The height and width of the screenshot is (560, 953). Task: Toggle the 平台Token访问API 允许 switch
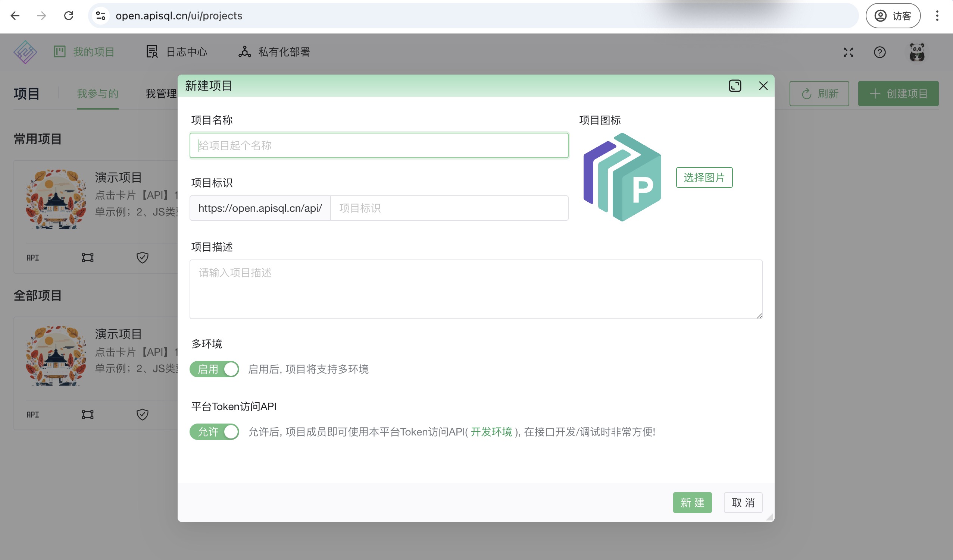(x=214, y=432)
